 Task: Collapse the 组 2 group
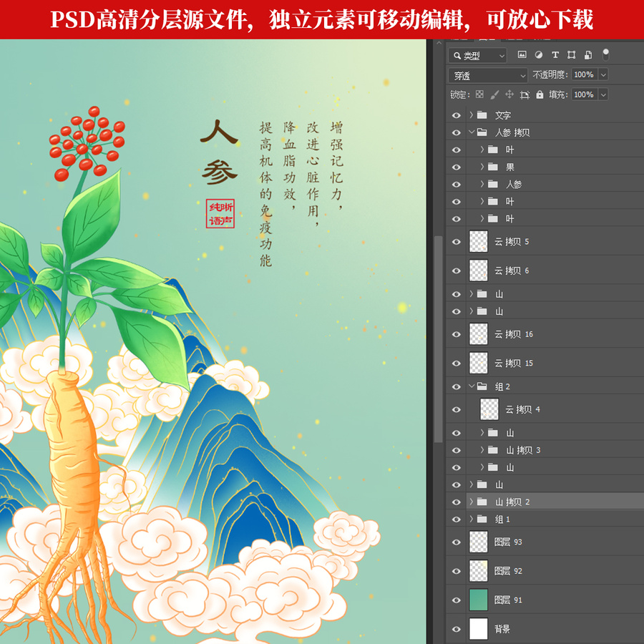point(472,386)
